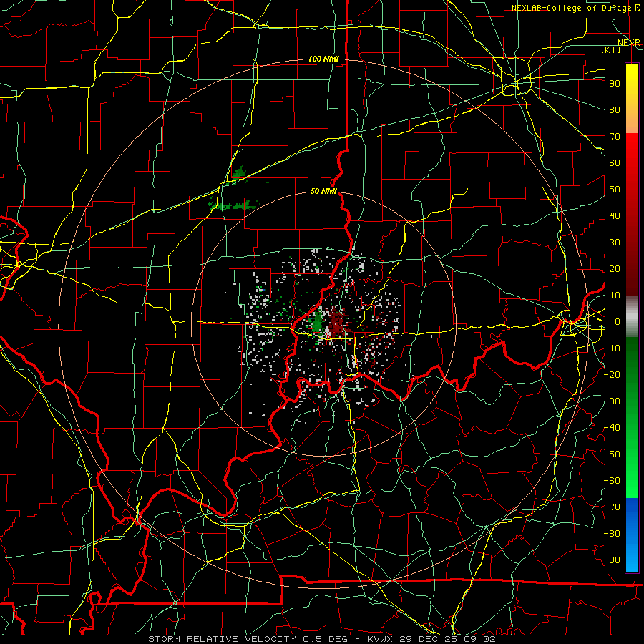Image resolution: width=644 pixels, height=644 pixels.
Task: Click the -90 scale label
Action: pos(612,560)
